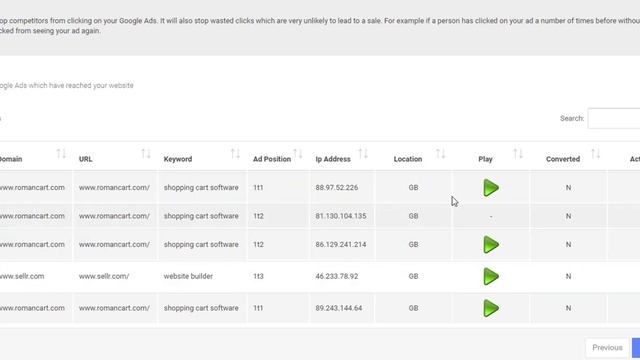Play the session recording for IP 46.233.78.92
This screenshot has height=360, width=640.
pos(491,276)
